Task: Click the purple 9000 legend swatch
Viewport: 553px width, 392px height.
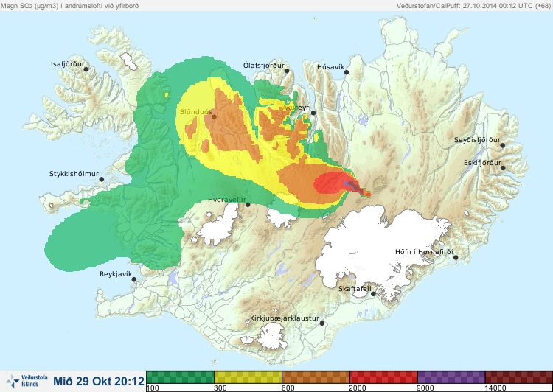Action: (451, 377)
